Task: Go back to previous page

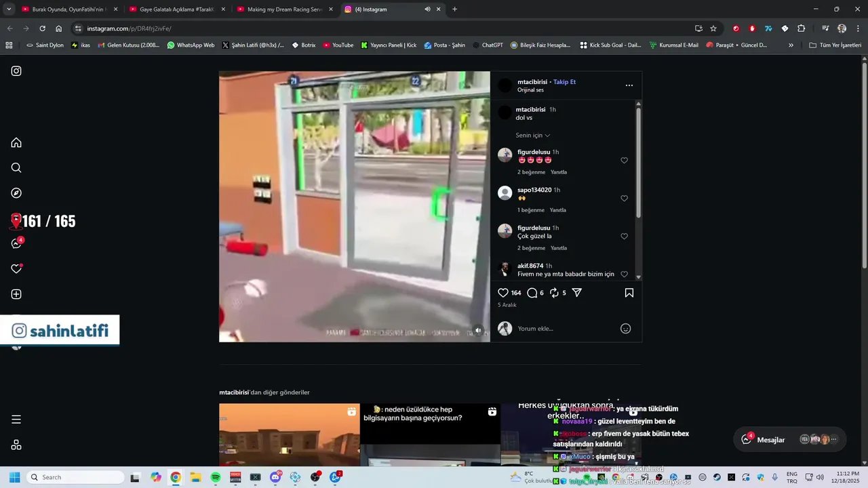Action: click(x=9, y=28)
